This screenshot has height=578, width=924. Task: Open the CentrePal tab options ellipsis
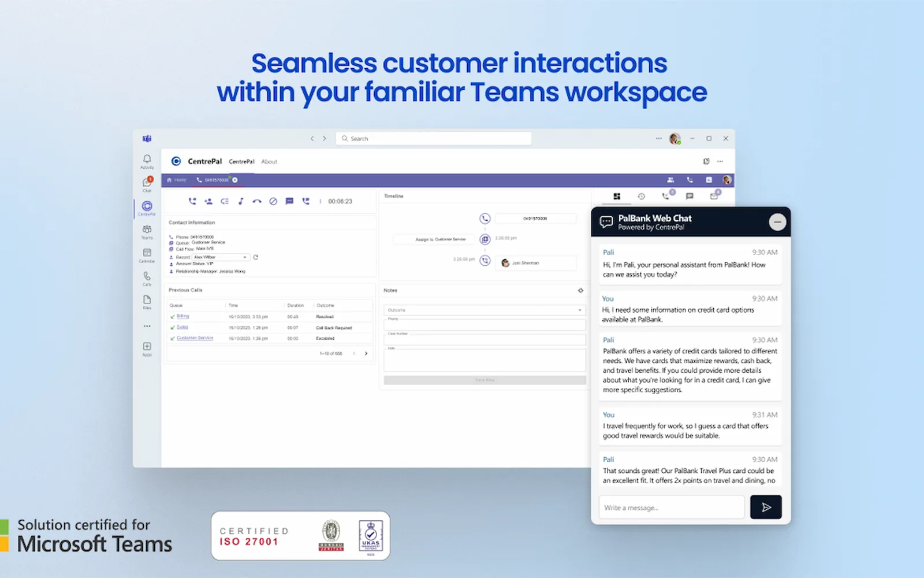pos(720,161)
